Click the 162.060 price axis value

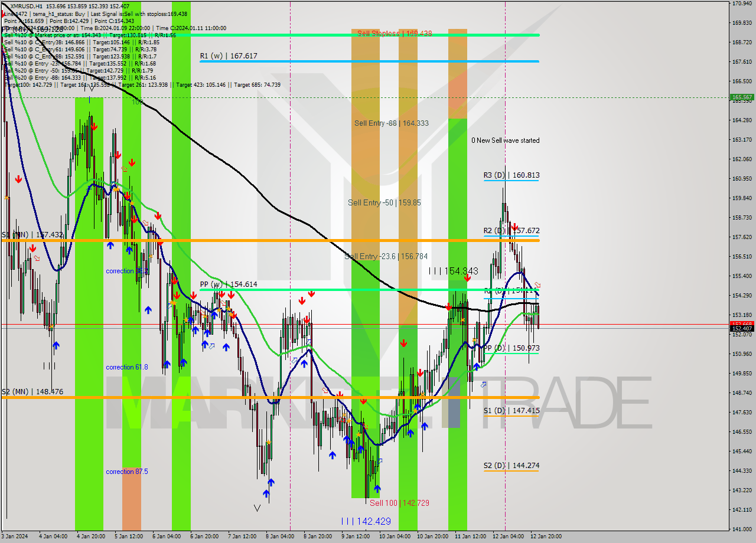point(742,159)
